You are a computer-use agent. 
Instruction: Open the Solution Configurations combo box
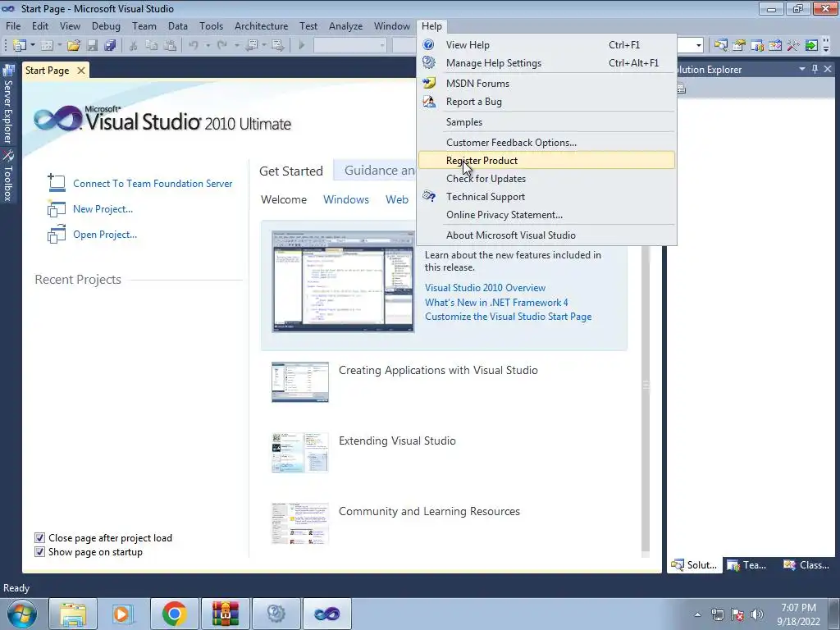click(x=349, y=46)
